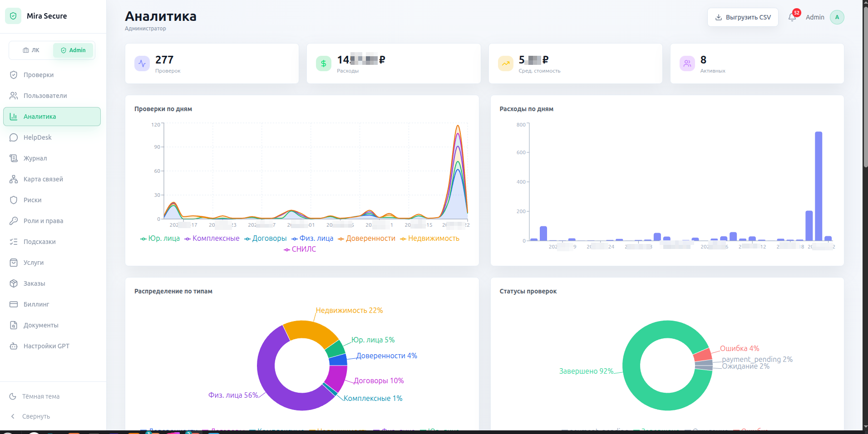Switch to ЛК mode
This screenshot has height=434, width=868.
pos(31,50)
